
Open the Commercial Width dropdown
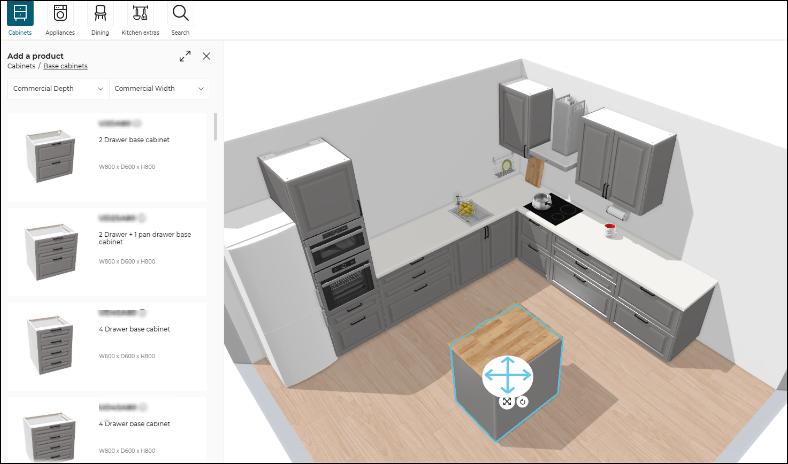point(159,89)
